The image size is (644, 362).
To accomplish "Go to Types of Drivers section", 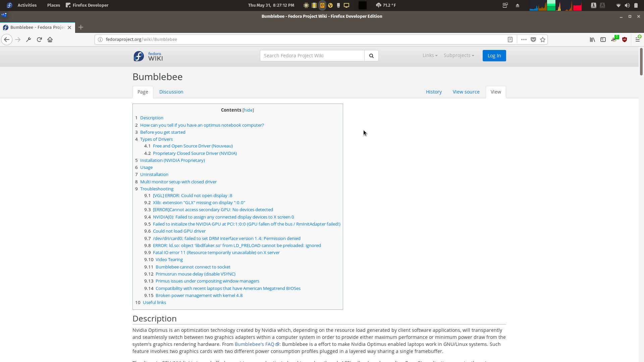I will tap(156, 139).
